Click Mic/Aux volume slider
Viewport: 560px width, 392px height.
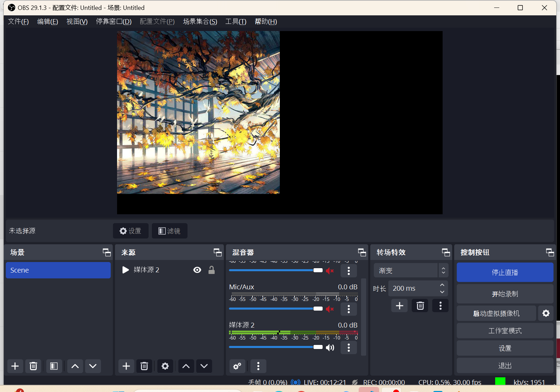click(276, 309)
